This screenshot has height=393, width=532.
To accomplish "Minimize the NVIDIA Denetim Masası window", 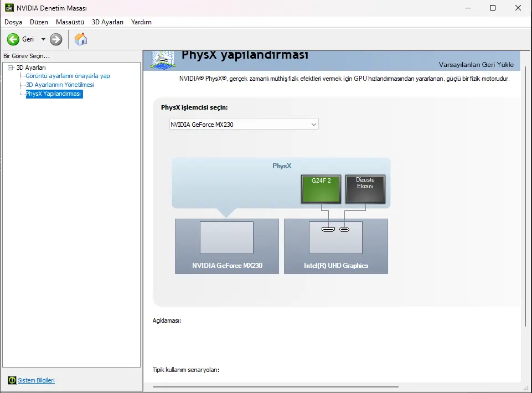I will coord(468,8).
